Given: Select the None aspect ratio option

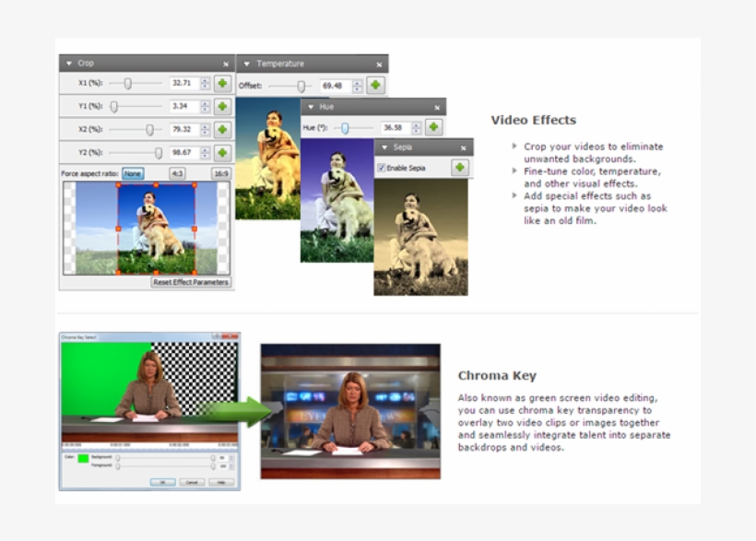Looking at the screenshot, I should (x=133, y=173).
